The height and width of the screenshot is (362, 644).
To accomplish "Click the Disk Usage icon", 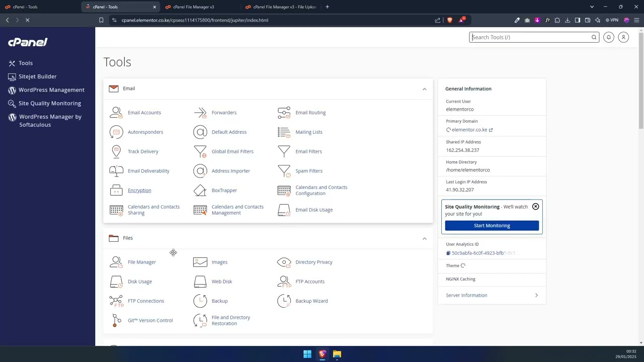I will pos(116,282).
